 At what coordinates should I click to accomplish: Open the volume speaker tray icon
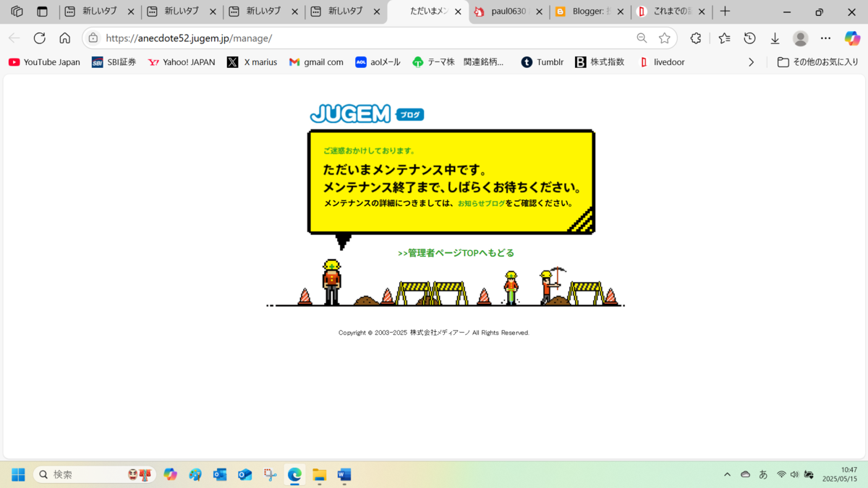pyautogui.click(x=794, y=474)
